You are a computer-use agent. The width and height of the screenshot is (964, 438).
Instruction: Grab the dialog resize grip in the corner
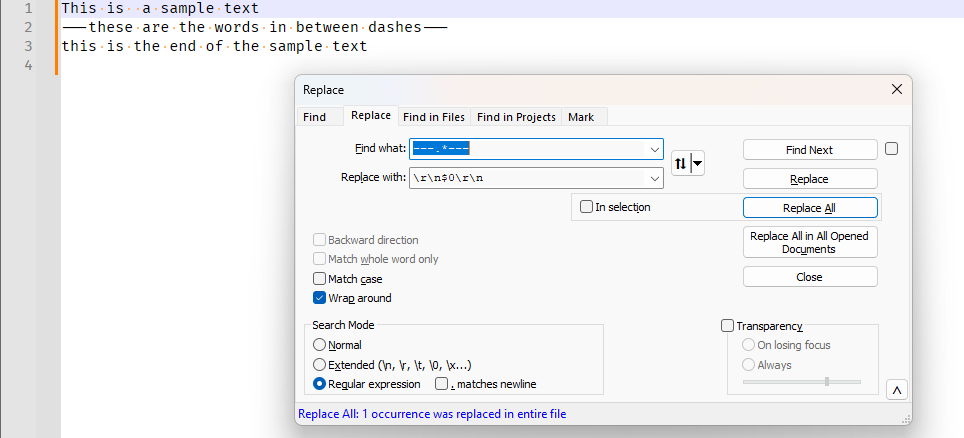(906, 419)
